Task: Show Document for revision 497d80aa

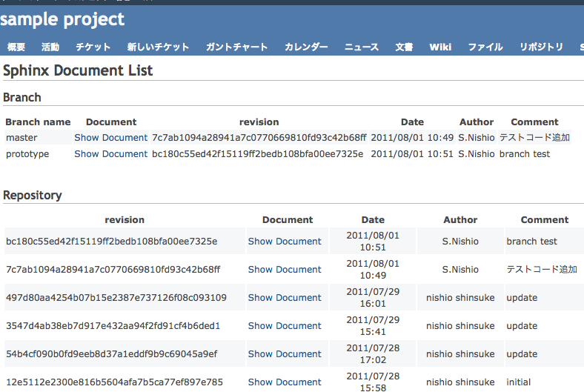Action: (285, 298)
